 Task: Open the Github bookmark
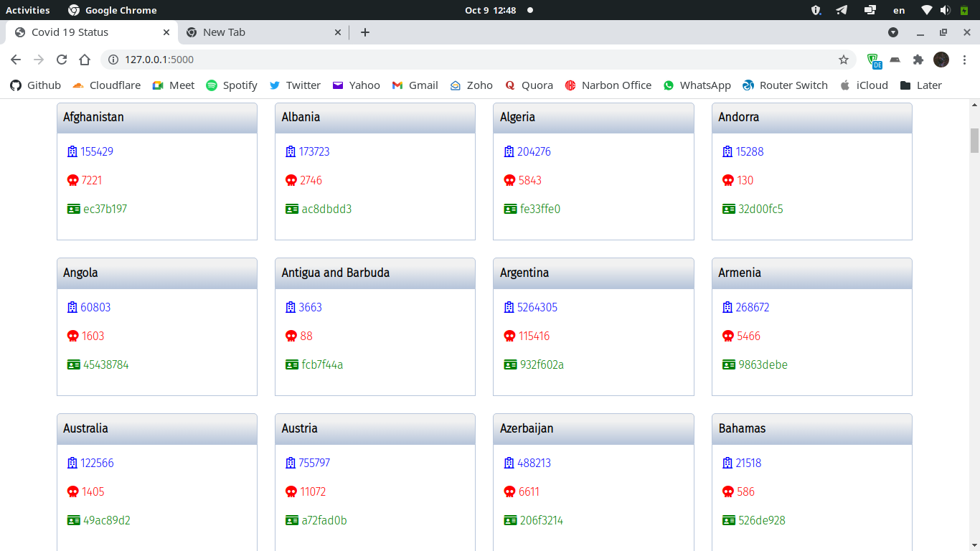coord(36,85)
